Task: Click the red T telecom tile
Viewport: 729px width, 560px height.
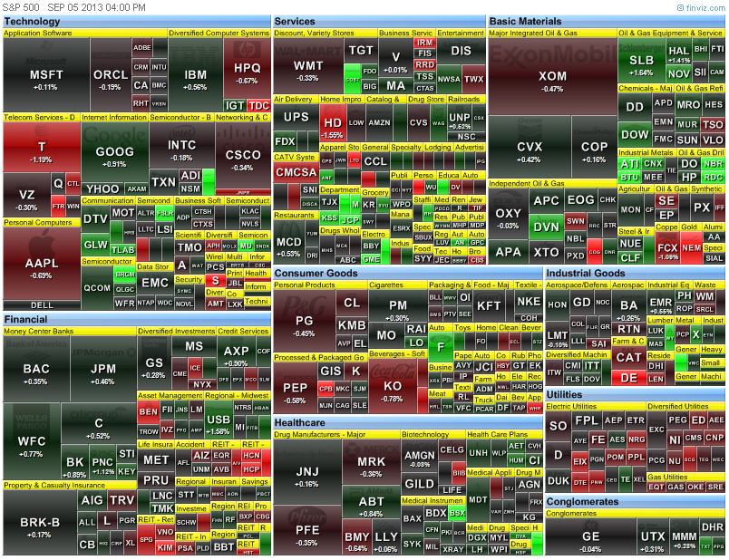Action: (x=42, y=148)
